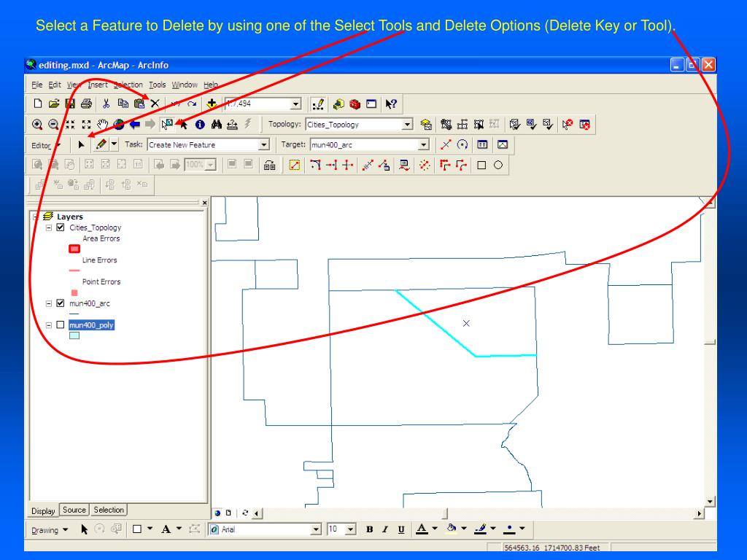Toggle italic text formatting

[385, 529]
